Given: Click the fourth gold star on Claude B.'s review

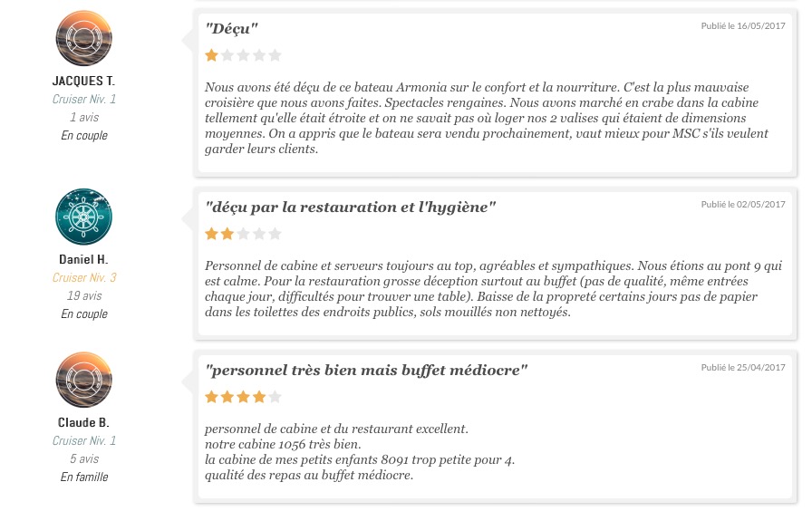Looking at the screenshot, I should [259, 397].
